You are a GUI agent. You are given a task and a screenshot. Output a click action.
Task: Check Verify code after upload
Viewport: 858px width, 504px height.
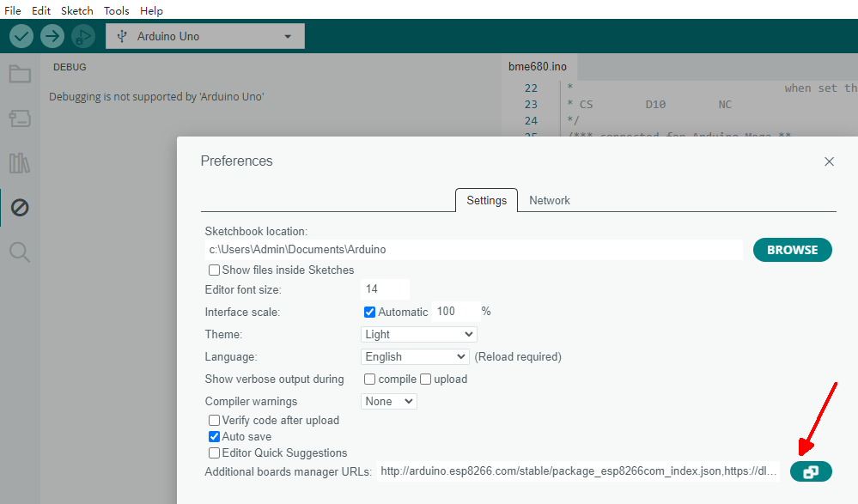214,420
